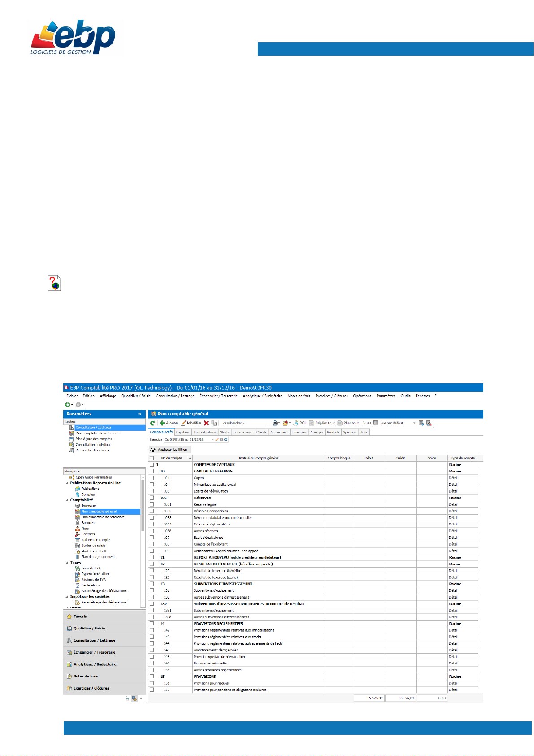Select the checkbox for account 151
534x756 pixels.
152,683
